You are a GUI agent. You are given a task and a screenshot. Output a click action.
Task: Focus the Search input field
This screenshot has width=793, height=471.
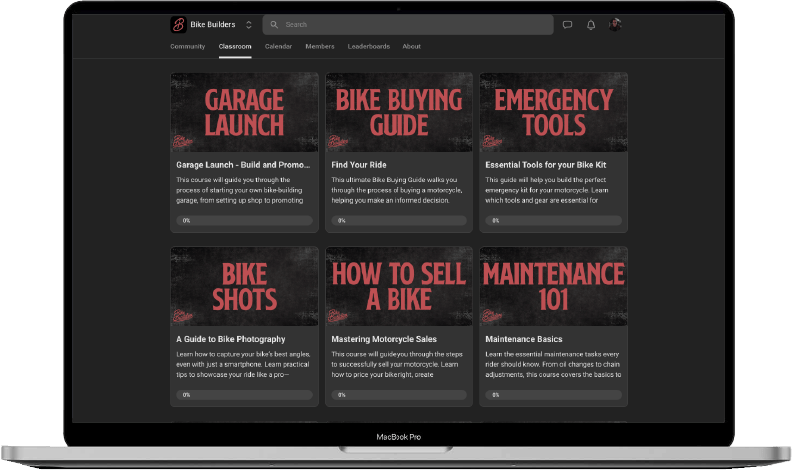pos(408,24)
